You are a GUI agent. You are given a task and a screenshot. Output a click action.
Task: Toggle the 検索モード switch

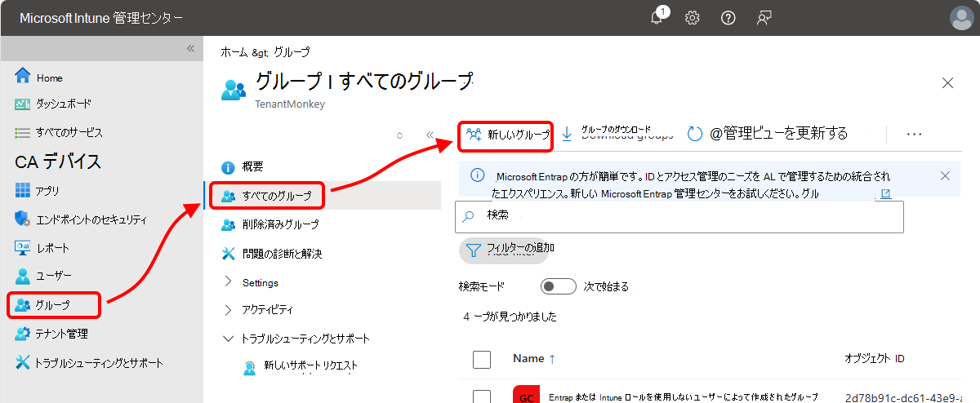[559, 286]
